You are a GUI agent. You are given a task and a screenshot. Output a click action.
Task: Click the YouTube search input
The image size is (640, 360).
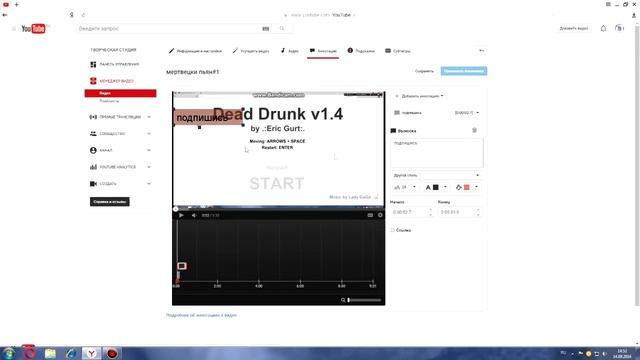click(x=168, y=29)
